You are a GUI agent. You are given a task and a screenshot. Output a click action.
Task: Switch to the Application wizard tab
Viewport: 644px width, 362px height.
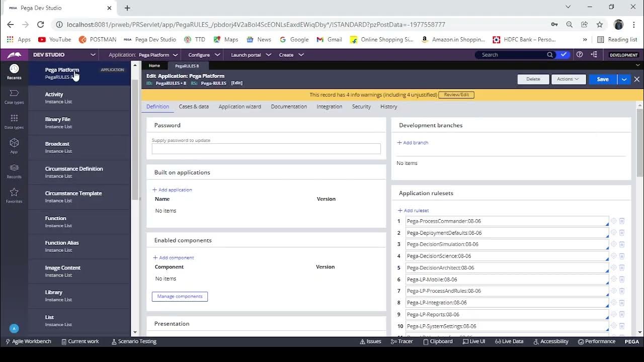point(239,107)
